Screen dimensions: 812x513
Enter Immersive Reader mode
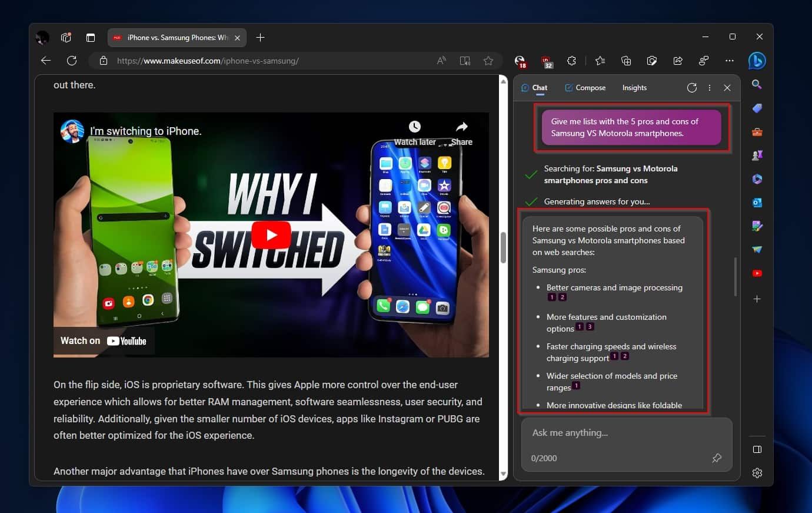pos(465,61)
